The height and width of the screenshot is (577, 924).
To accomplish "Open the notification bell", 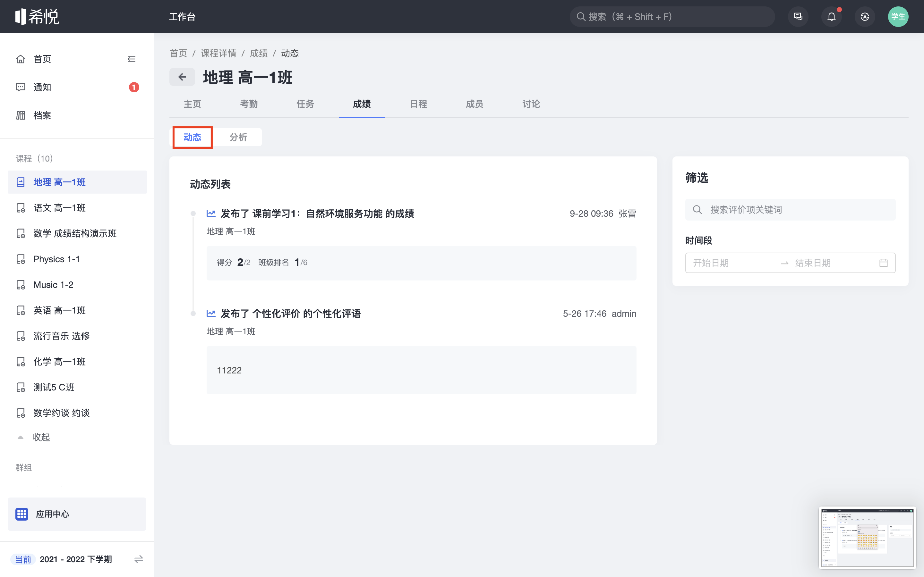I will (x=831, y=17).
